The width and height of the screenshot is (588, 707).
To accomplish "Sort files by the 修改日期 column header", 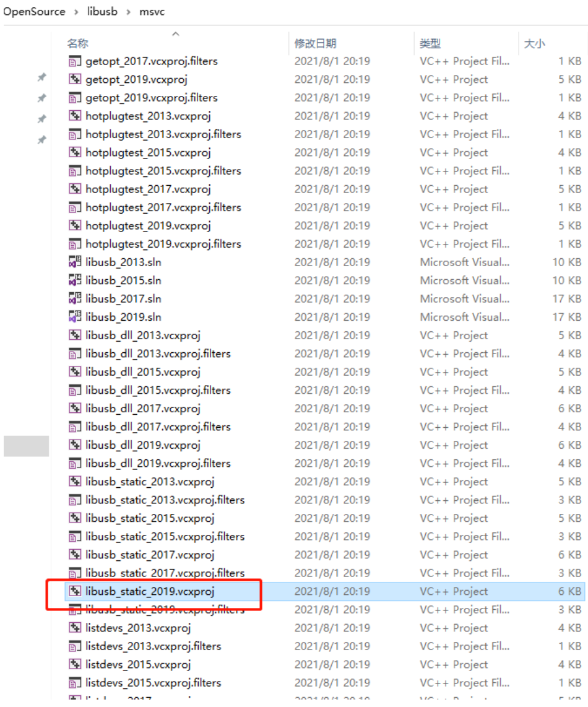I will 314,44.
